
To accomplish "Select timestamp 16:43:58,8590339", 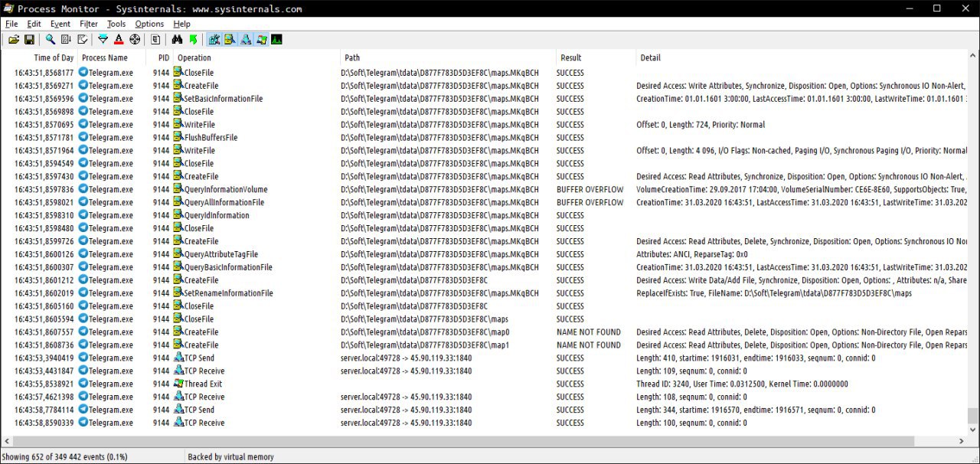I will click(x=44, y=423).
